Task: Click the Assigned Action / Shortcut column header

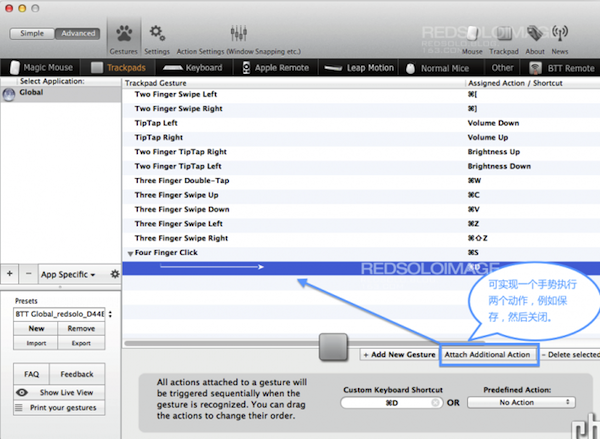Action: click(533, 83)
